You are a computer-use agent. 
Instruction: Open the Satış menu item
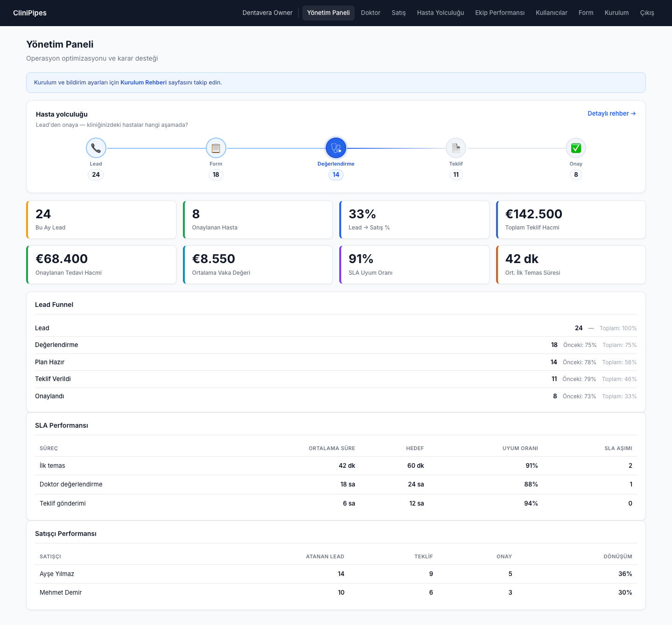tap(399, 13)
